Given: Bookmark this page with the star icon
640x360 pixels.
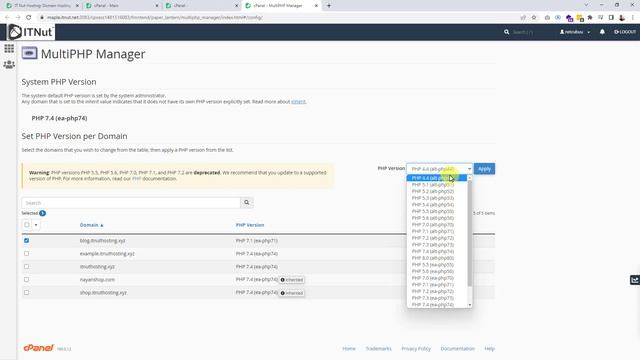Looking at the screenshot, I should point(534,18).
